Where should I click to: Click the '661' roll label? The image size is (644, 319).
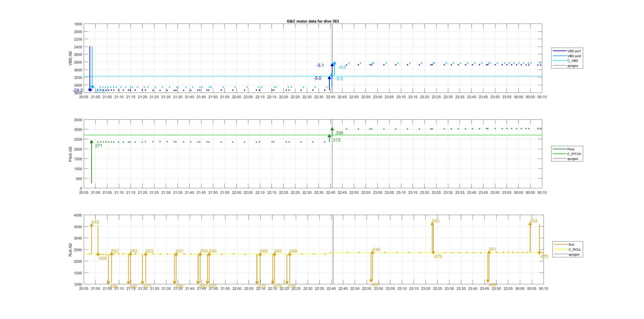click(493, 249)
